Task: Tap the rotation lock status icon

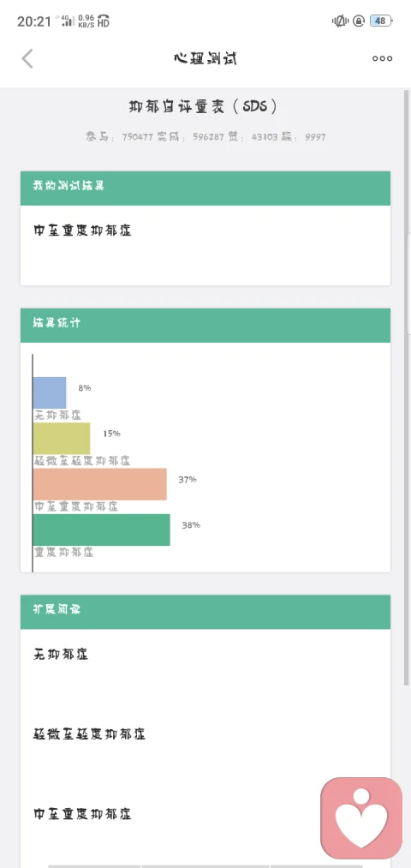Action: (x=359, y=21)
